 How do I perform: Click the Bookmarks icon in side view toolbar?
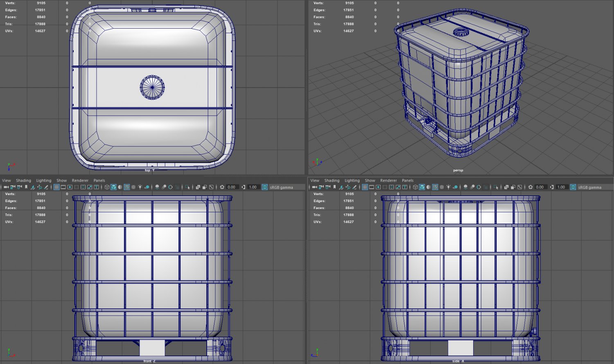point(334,187)
